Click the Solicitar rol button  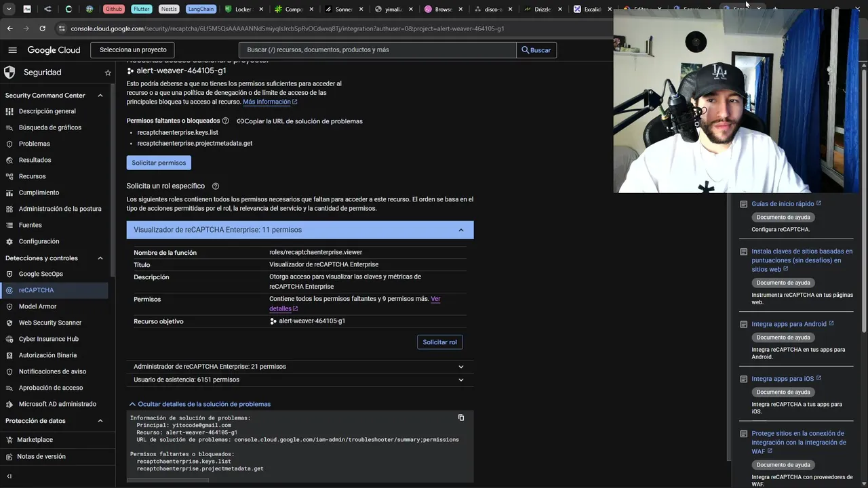click(x=440, y=342)
